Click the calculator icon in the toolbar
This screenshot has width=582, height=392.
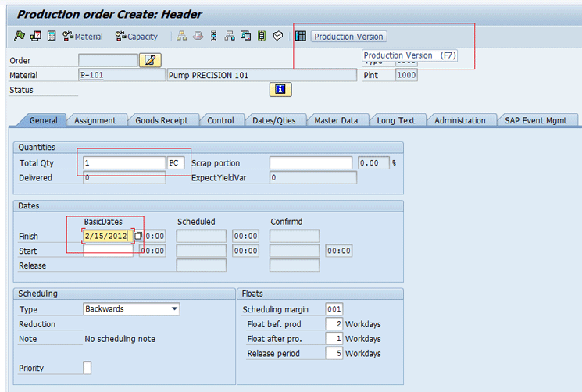tap(52, 36)
